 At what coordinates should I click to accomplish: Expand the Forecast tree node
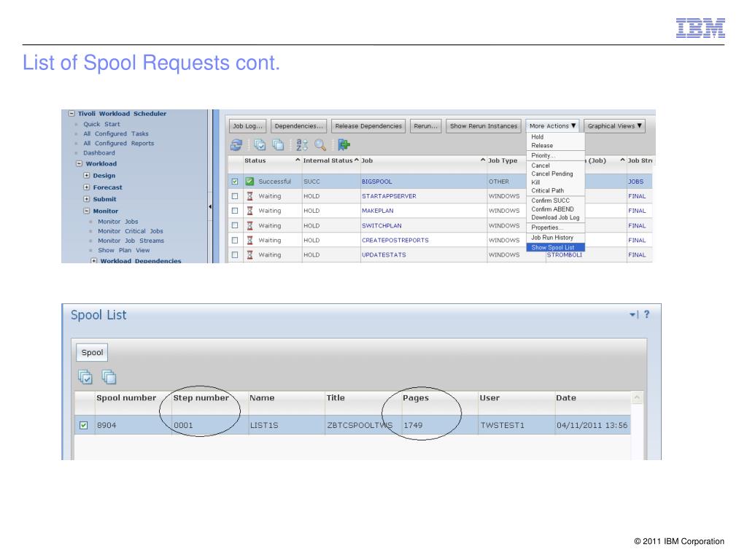pyautogui.click(x=87, y=187)
